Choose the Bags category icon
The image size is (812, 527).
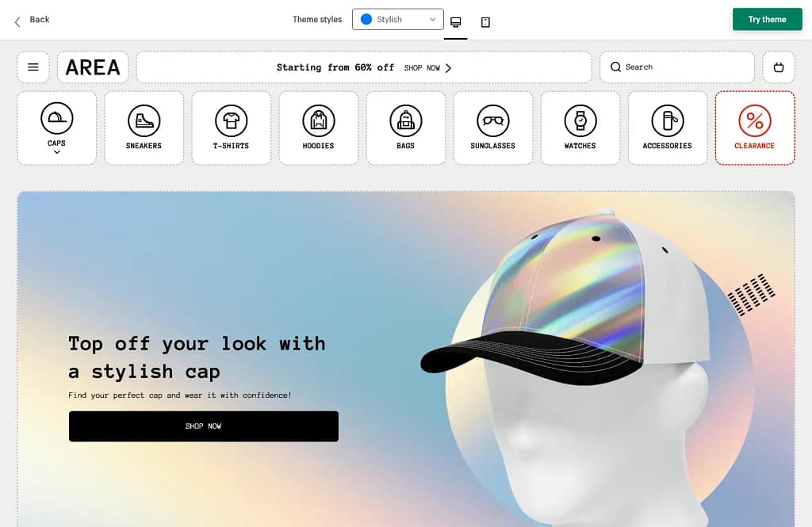(405, 121)
